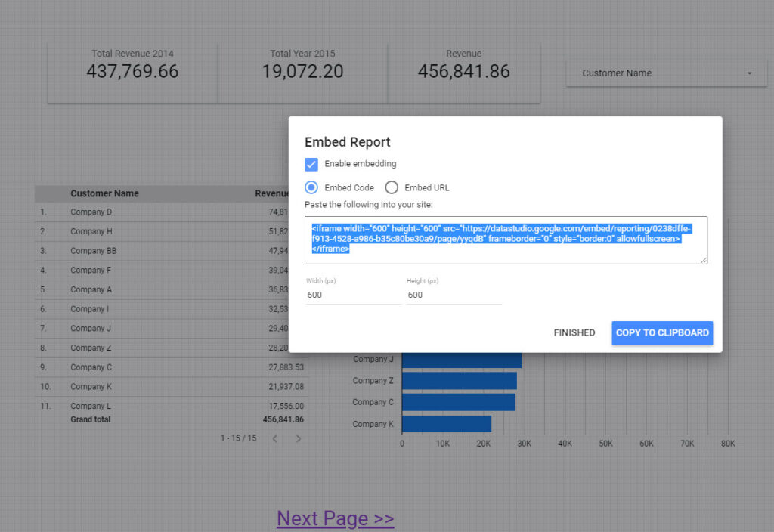Click the 27,883.53 revenue cell
The width and height of the screenshot is (774, 532).
click(x=286, y=367)
